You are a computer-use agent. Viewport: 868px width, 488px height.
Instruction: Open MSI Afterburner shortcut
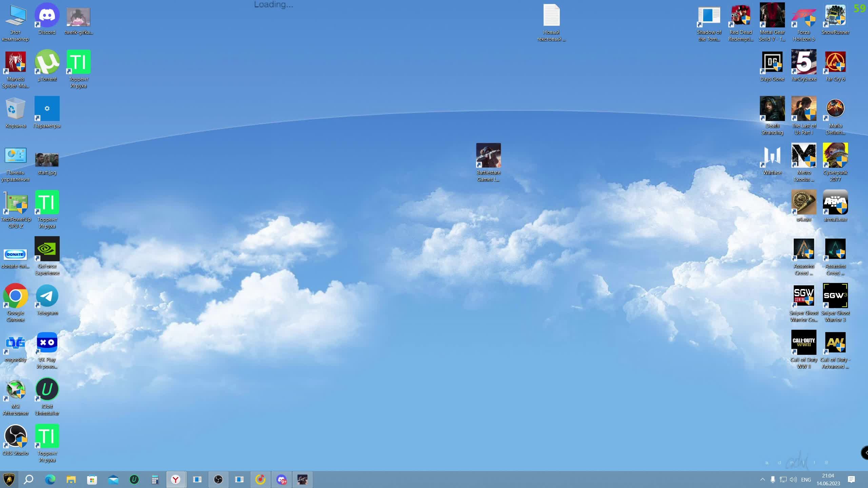pyautogui.click(x=16, y=390)
